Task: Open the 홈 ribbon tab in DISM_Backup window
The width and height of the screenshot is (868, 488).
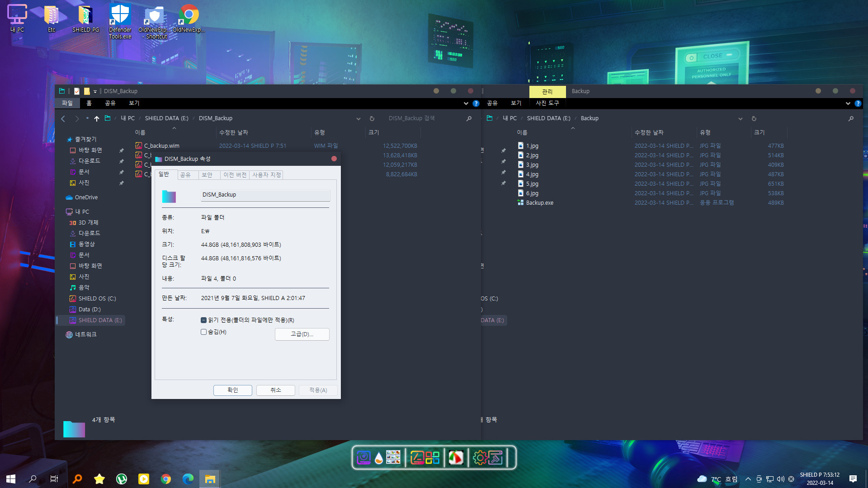Action: [89, 103]
